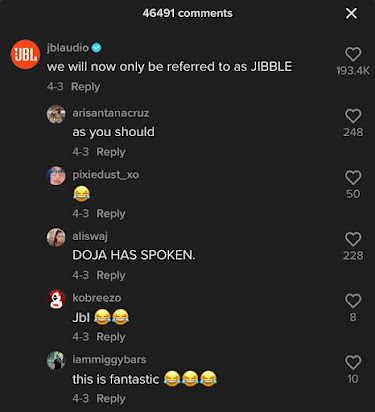
Task: Reply to the jblaudio comment
Action: [86, 87]
